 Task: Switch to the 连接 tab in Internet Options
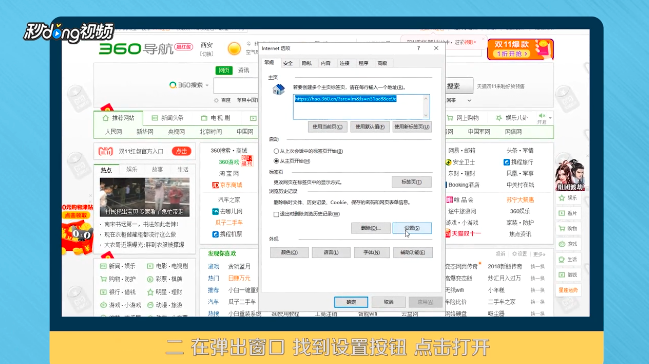click(x=344, y=63)
